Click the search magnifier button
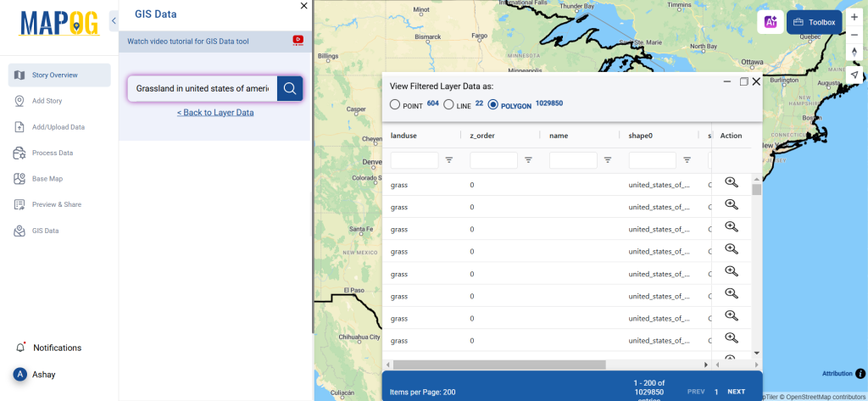 [x=290, y=88]
